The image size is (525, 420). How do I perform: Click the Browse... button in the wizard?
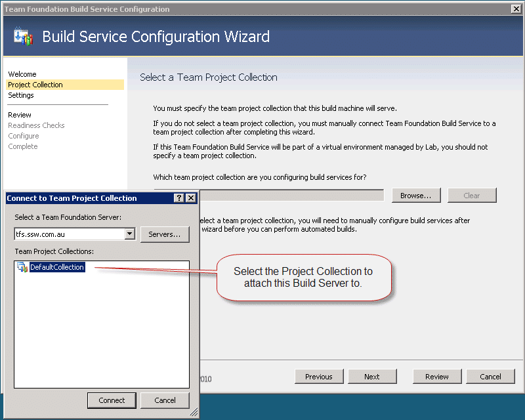click(416, 196)
